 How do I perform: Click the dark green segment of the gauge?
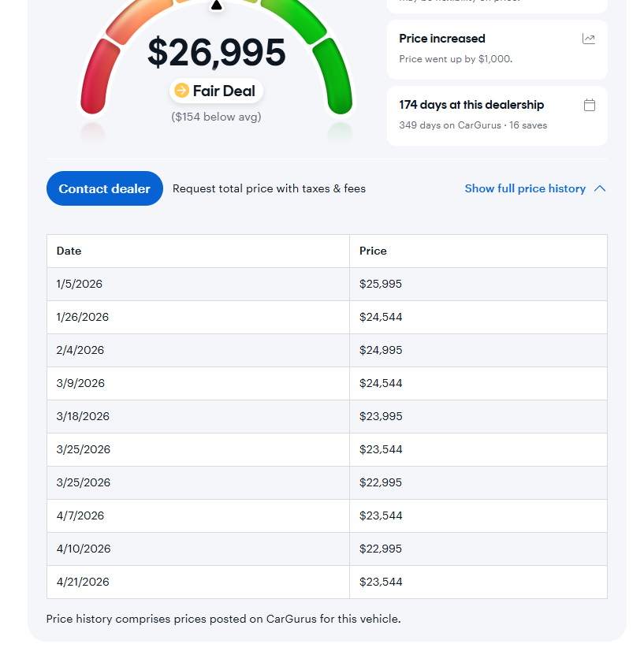[333, 79]
